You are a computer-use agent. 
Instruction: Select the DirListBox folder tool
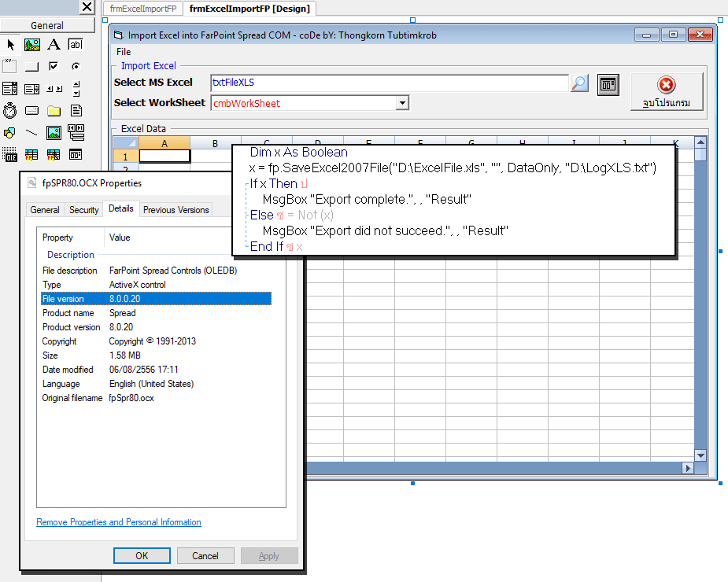tap(54, 110)
